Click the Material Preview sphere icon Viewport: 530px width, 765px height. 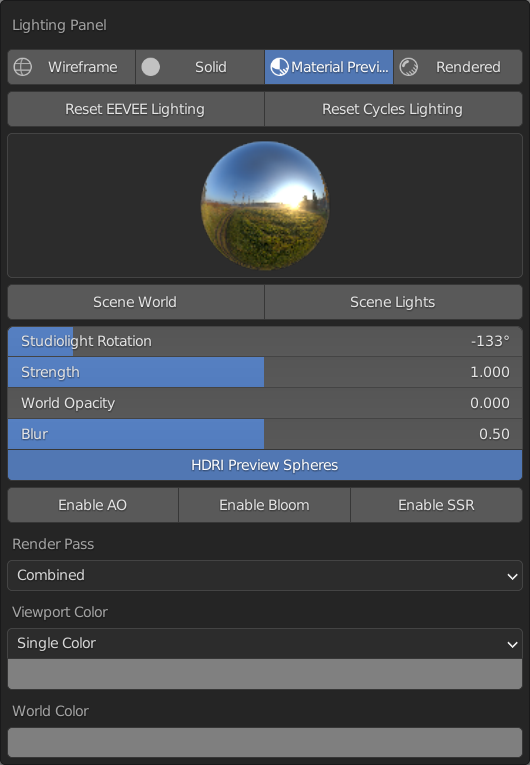click(x=279, y=67)
